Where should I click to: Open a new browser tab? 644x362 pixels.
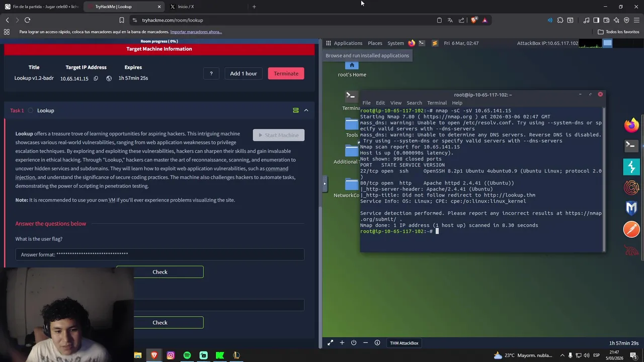click(254, 7)
